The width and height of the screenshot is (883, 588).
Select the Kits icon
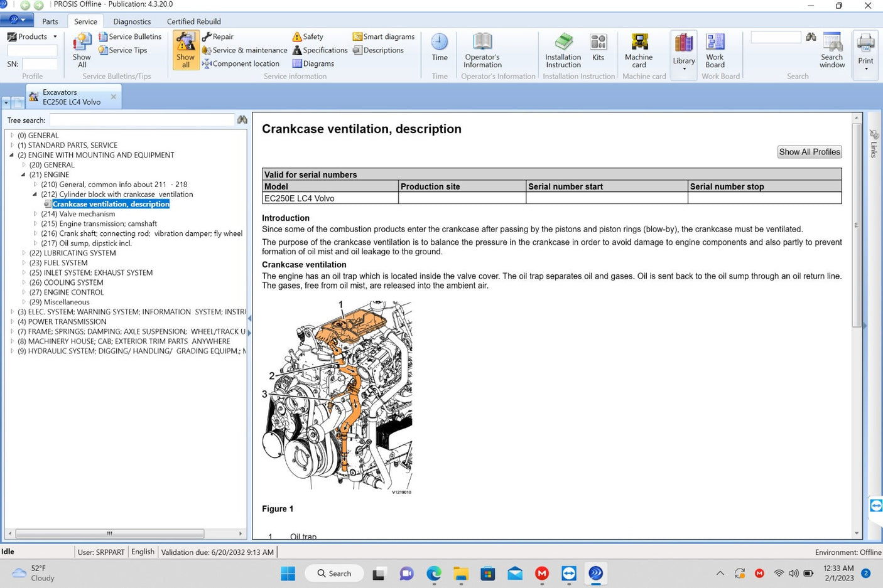point(598,47)
